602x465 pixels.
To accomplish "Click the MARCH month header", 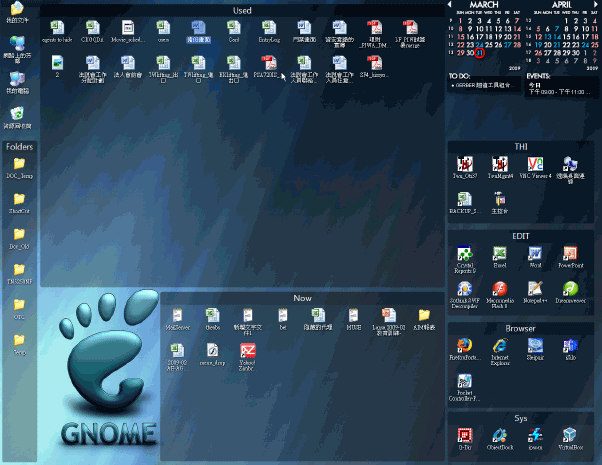I will [484, 5].
